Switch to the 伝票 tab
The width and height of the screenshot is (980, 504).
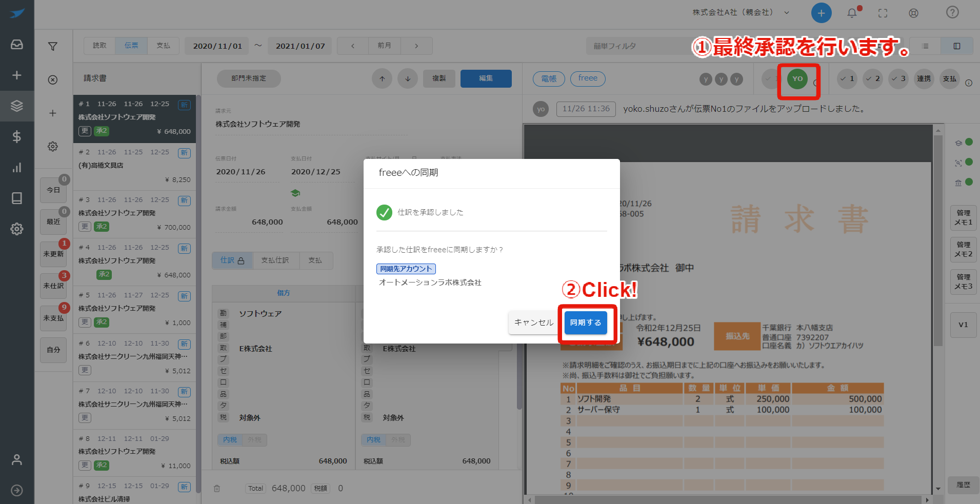131,46
